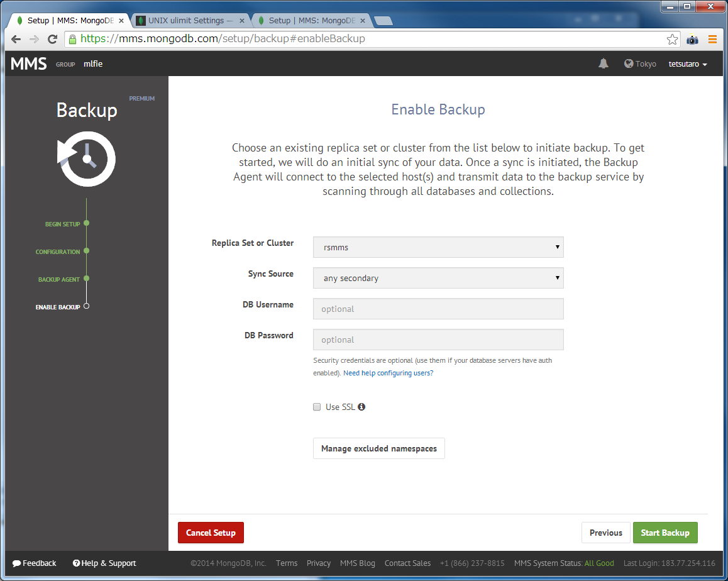Enable the Use SSL checkbox
Image resolution: width=728 pixels, height=581 pixels.
317,407
